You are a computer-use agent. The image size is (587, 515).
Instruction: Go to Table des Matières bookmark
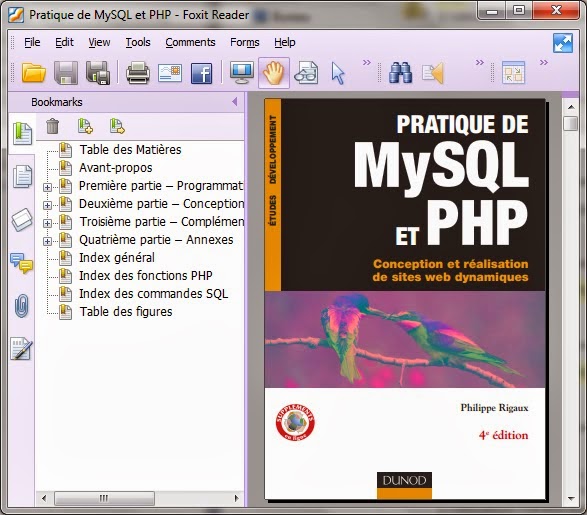130,150
